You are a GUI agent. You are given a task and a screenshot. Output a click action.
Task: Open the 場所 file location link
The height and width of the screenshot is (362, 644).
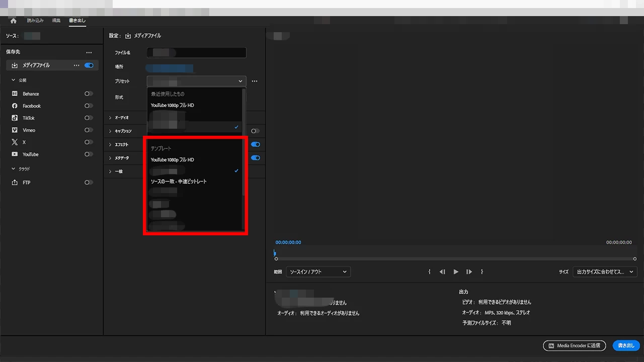pyautogui.click(x=170, y=67)
